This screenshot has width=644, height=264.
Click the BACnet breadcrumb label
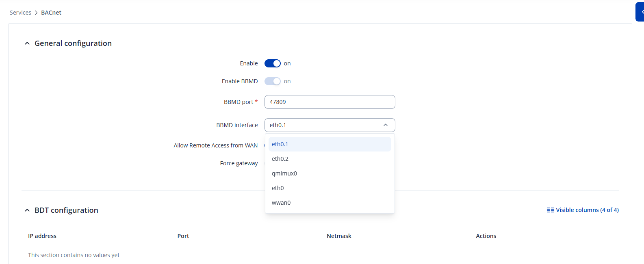[x=51, y=13]
